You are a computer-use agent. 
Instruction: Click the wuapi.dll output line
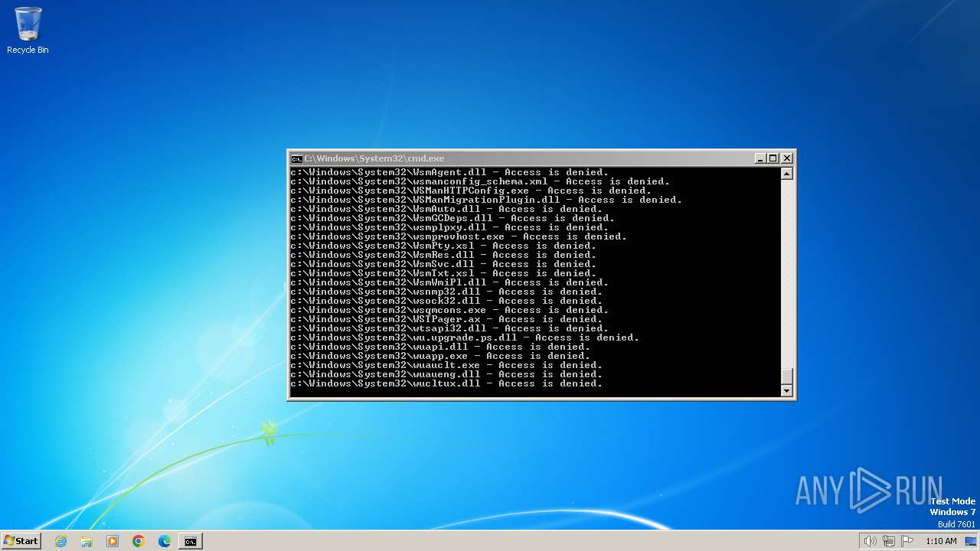click(440, 347)
